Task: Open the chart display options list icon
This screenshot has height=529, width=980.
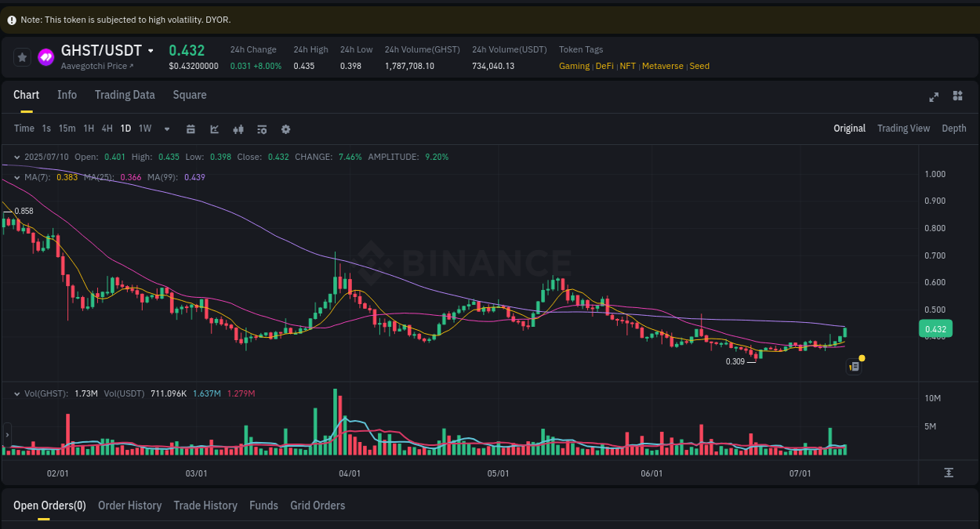Action: click(261, 128)
